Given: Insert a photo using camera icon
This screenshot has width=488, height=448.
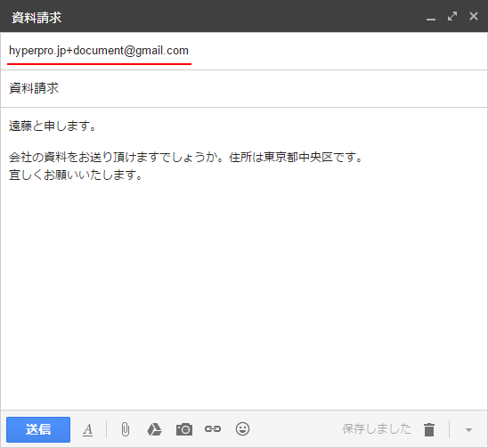Looking at the screenshot, I should pos(184,429).
